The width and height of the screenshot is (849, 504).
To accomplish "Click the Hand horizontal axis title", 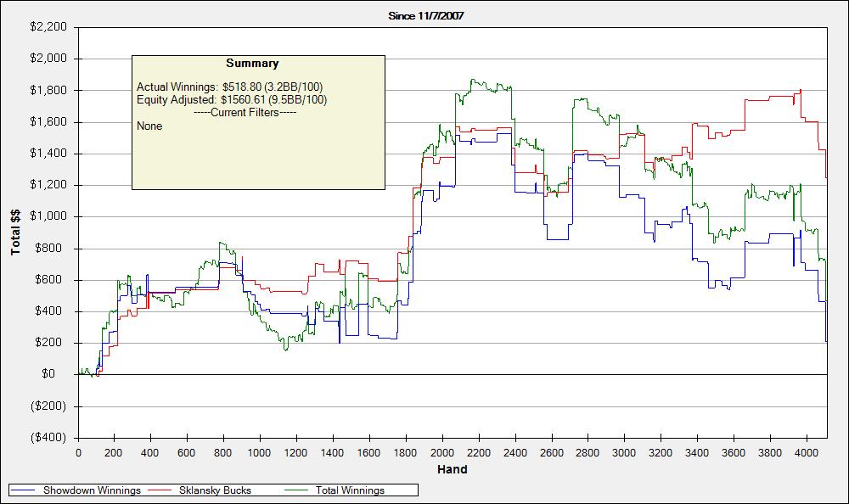I will coord(452,469).
